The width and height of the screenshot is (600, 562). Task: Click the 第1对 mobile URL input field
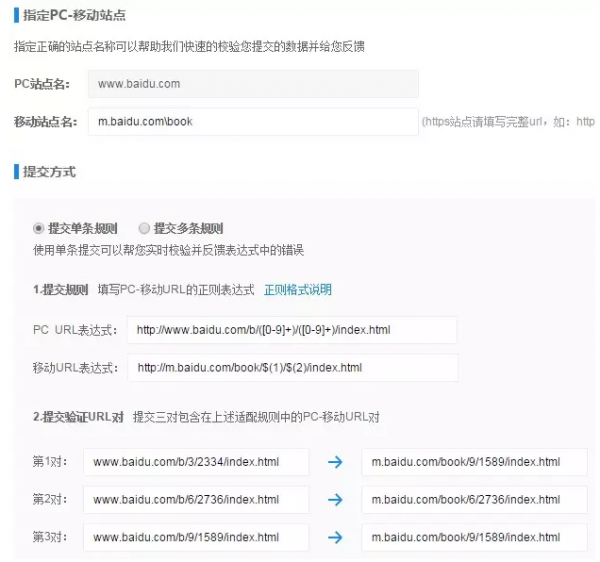(474, 462)
